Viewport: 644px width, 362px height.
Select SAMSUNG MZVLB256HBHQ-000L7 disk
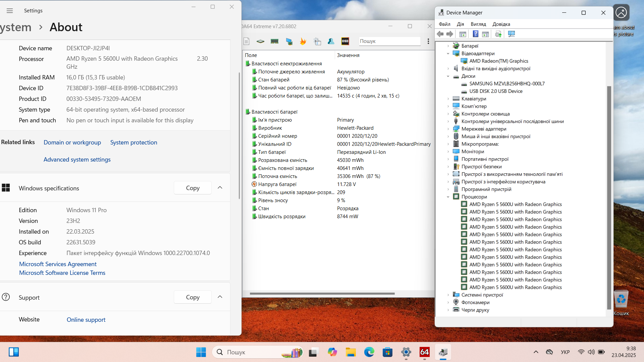[x=507, y=84]
